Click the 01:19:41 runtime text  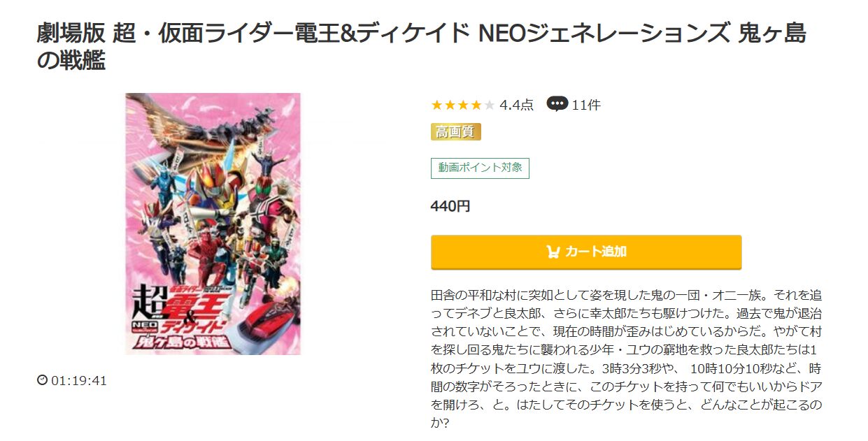[x=79, y=381]
